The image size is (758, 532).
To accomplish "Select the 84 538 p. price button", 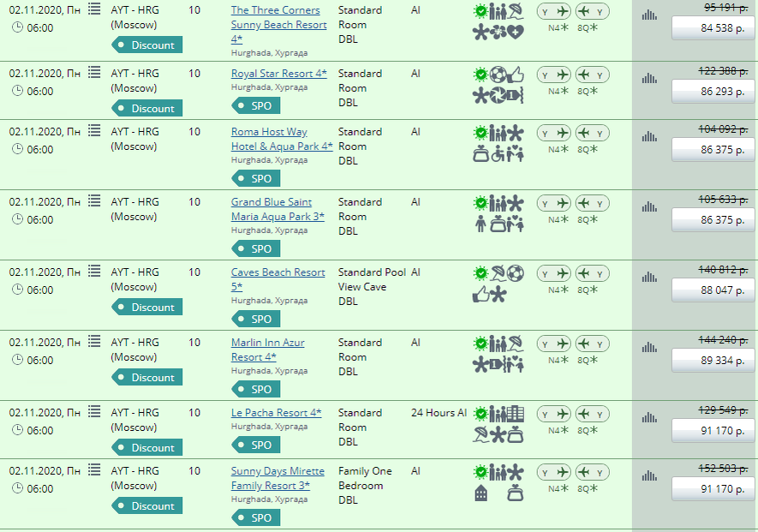I will pos(713,28).
